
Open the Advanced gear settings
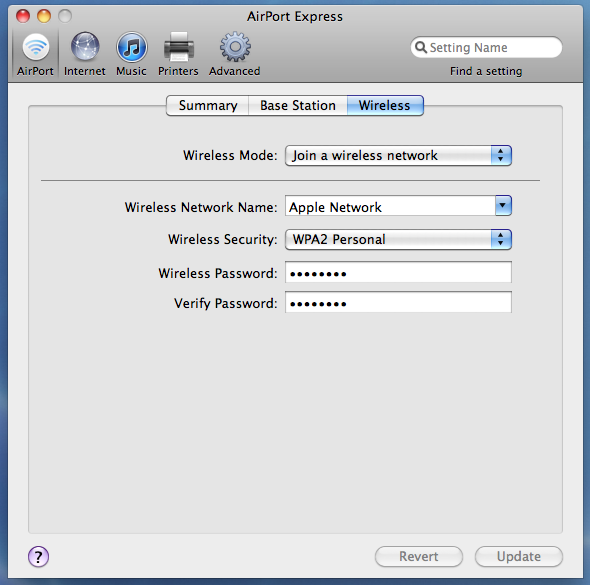235,53
